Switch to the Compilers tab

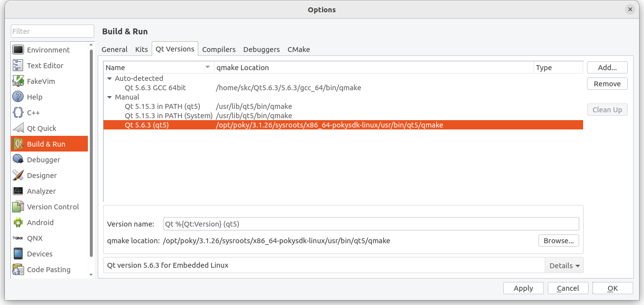click(x=218, y=49)
